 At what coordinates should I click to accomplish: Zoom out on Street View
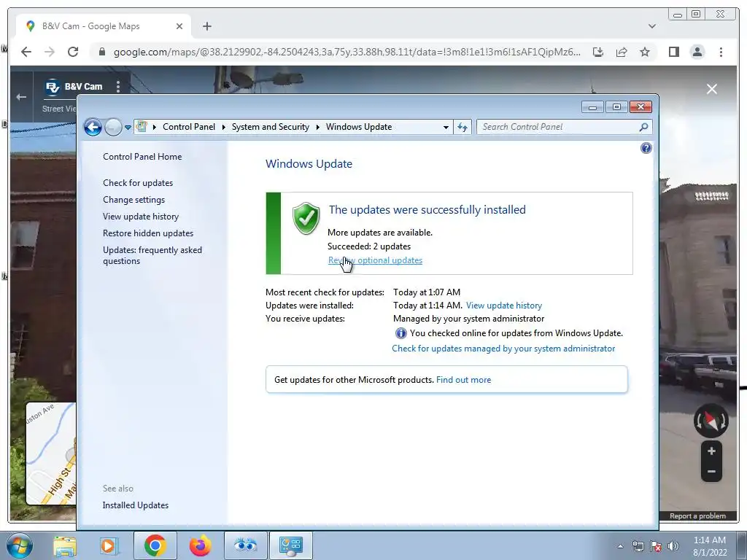point(711,472)
